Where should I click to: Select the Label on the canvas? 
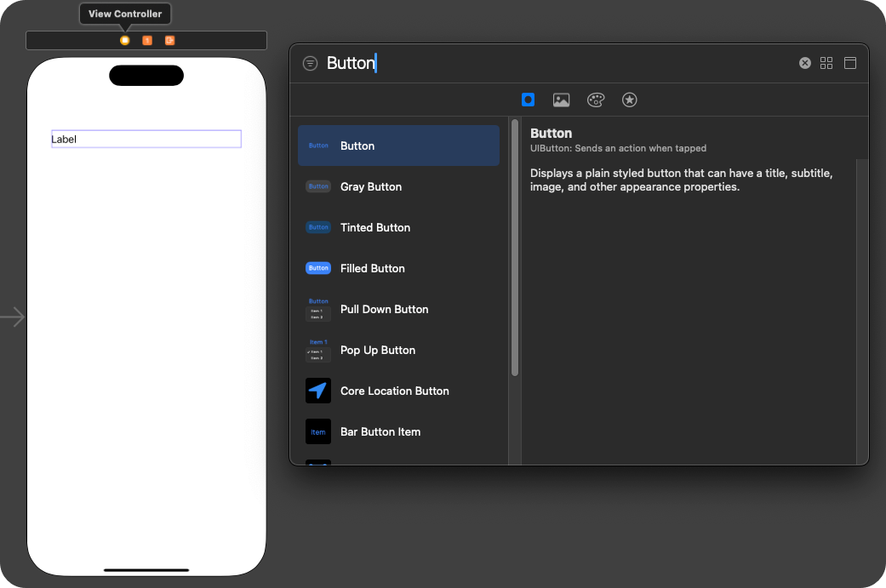click(146, 139)
